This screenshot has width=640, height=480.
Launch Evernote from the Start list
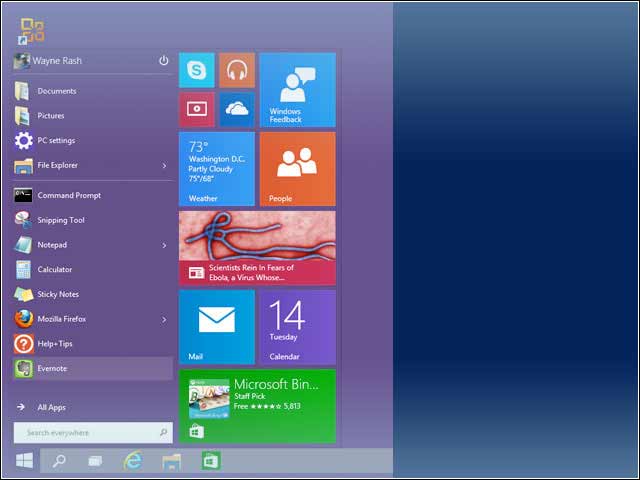93,369
